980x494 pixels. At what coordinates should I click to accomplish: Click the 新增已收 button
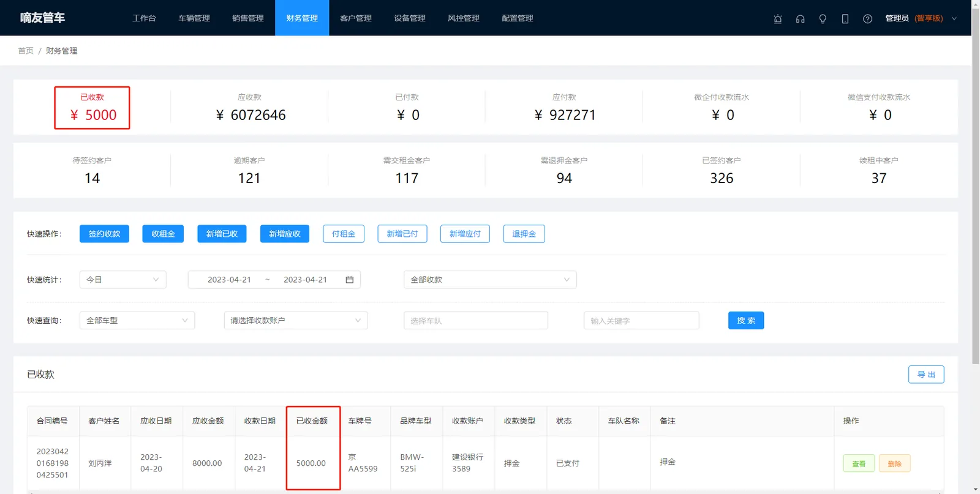point(222,234)
